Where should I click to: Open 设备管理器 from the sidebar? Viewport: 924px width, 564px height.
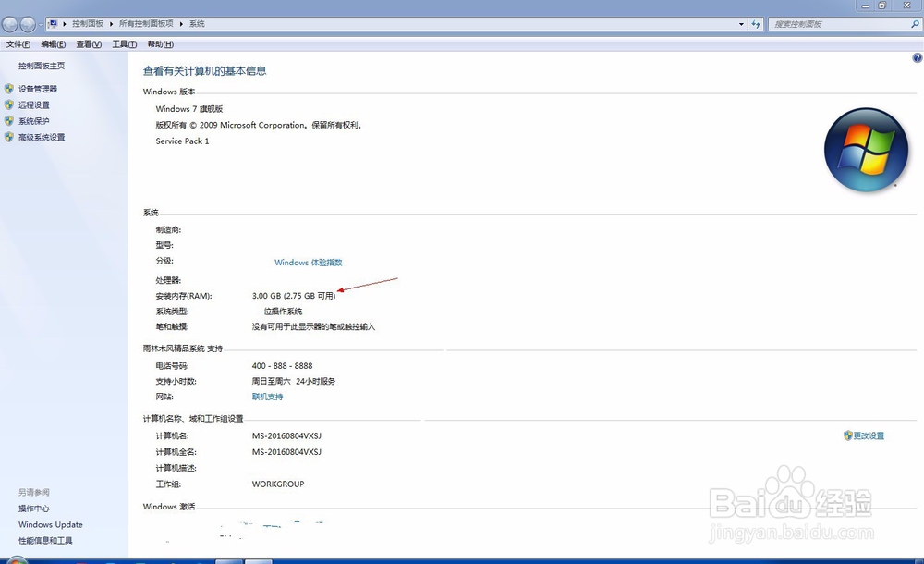click(38, 89)
